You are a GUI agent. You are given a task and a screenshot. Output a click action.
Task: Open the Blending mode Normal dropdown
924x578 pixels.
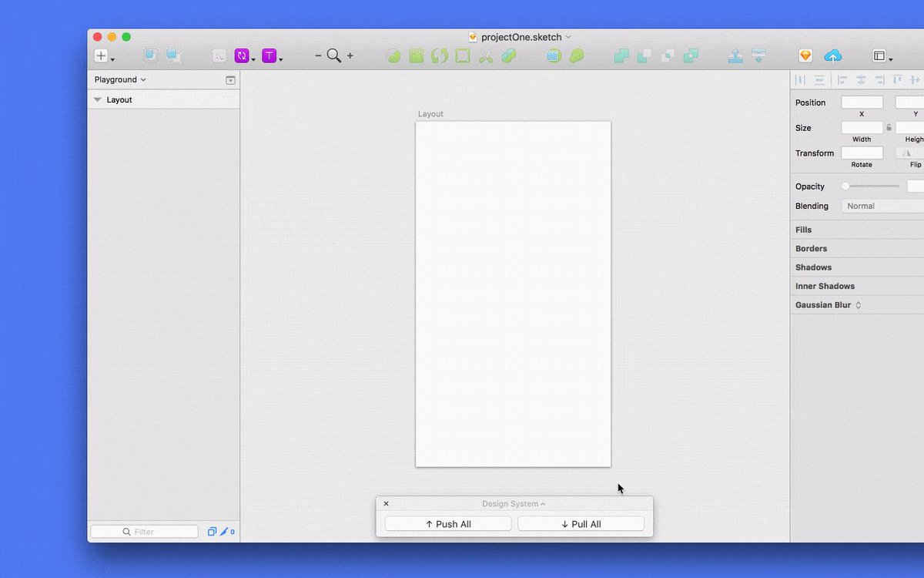click(882, 206)
